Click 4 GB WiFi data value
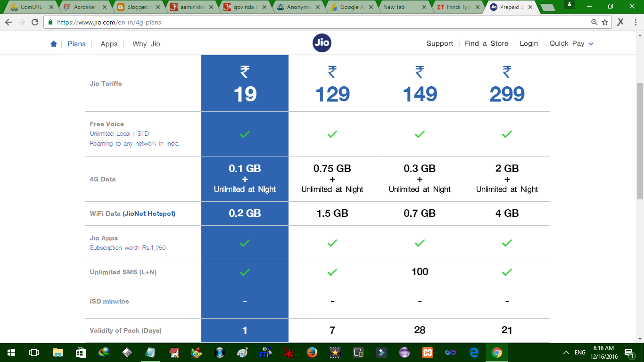Screen dimensions: 644x362 click(x=507, y=214)
